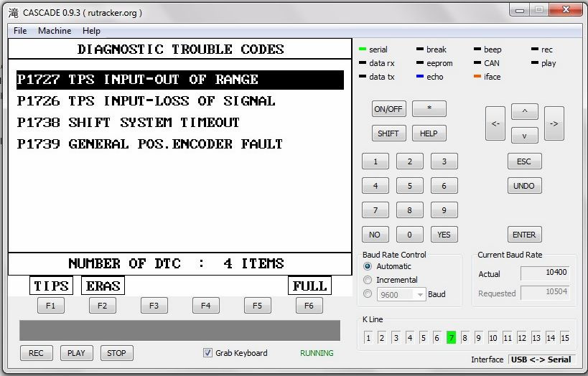
Task: Click the NO keypad button
Action: (375, 235)
